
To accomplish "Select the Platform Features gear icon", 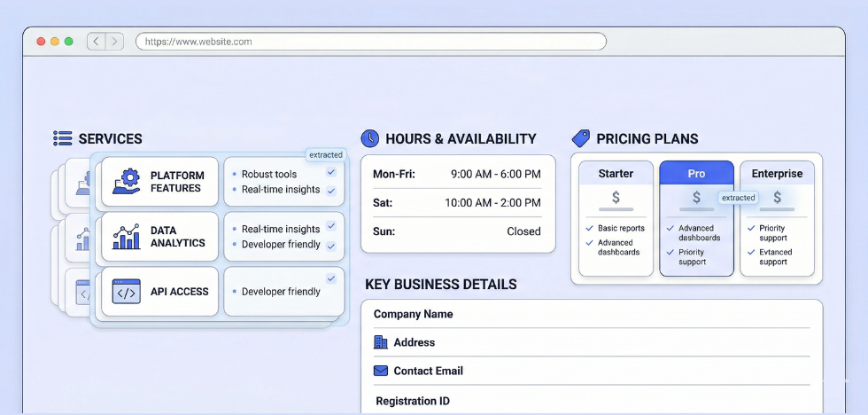I will click(127, 182).
